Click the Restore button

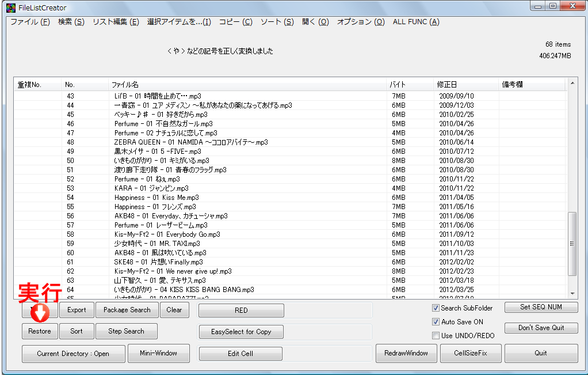[x=39, y=331]
